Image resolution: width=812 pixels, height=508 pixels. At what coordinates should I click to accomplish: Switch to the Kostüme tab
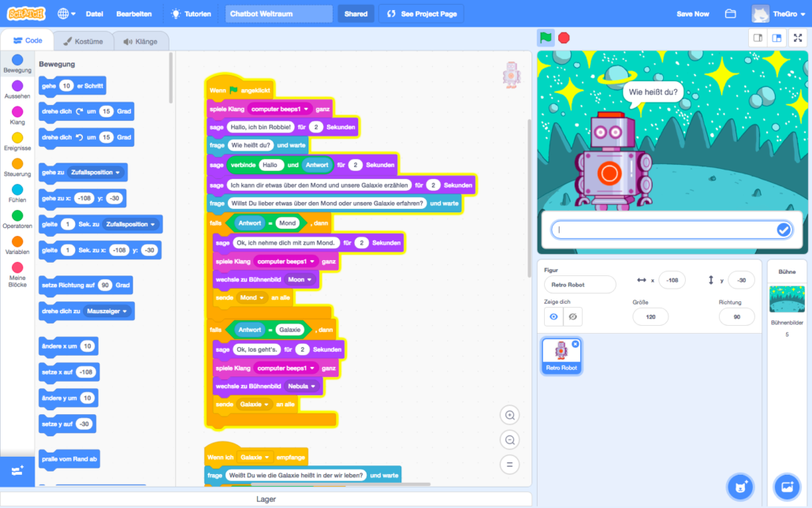(83, 41)
